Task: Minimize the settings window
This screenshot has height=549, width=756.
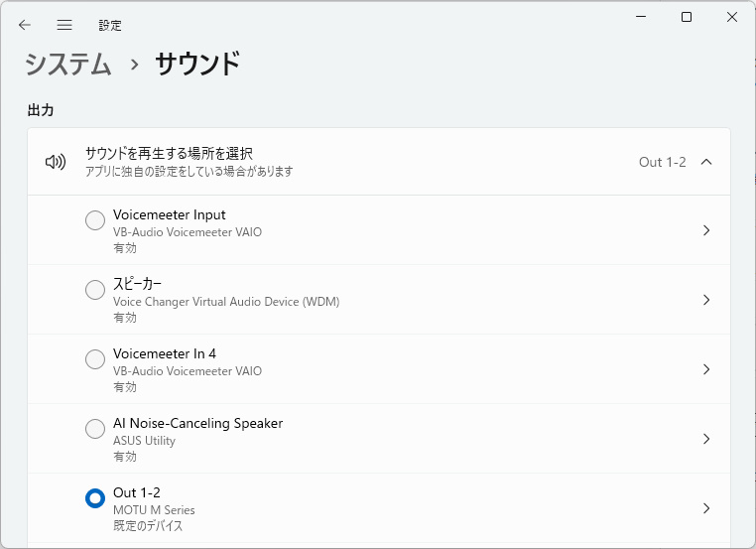Action: click(x=641, y=17)
